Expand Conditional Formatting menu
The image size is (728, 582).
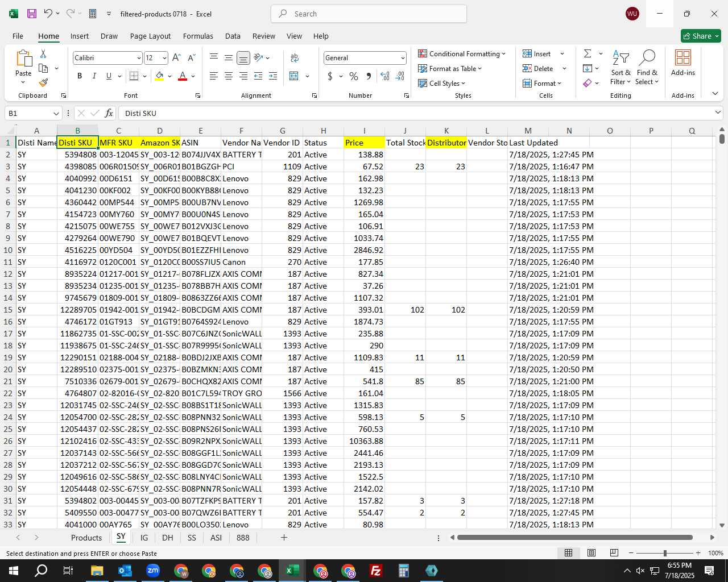click(x=461, y=53)
